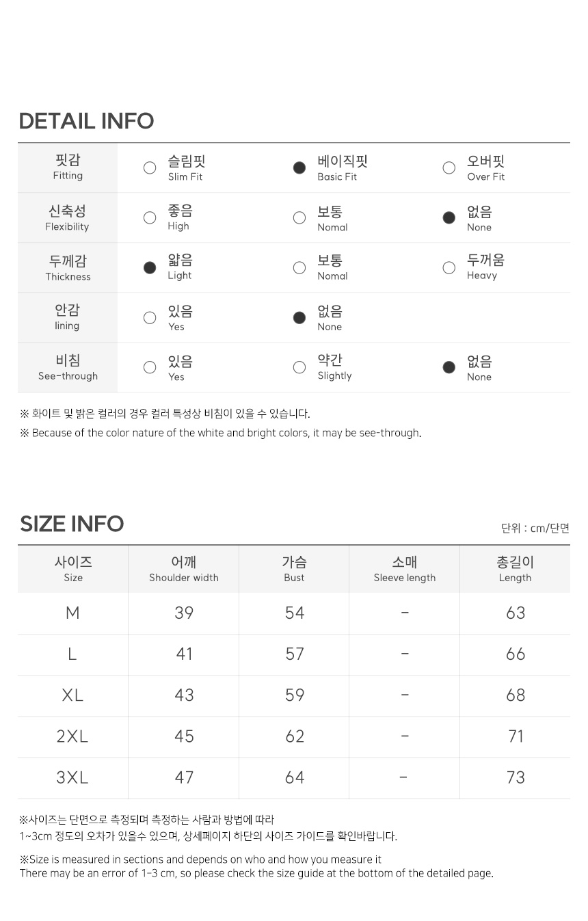588x921 pixels.
Task: Click the Bust column header
Action: pyautogui.click(x=294, y=569)
